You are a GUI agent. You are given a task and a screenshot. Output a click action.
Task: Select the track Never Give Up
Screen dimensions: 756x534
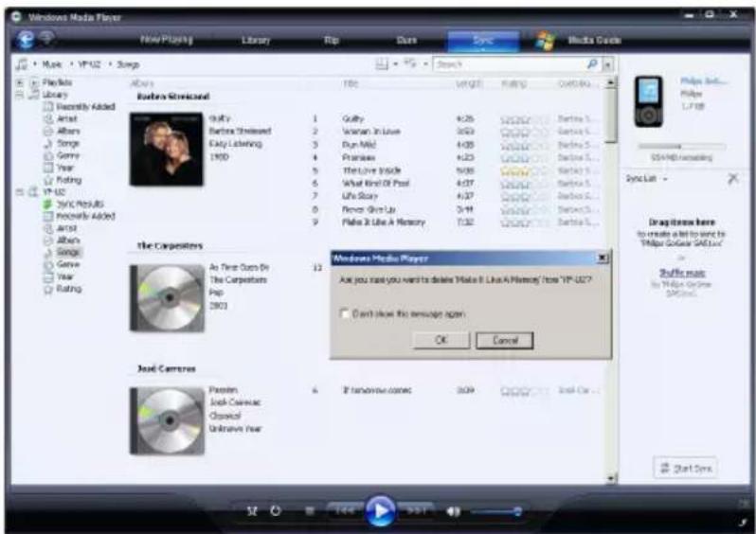click(x=369, y=209)
